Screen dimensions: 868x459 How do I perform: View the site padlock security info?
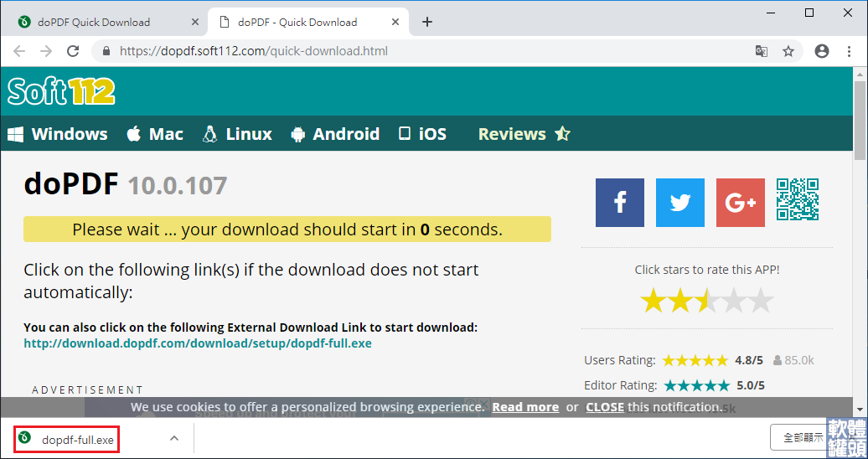(107, 51)
